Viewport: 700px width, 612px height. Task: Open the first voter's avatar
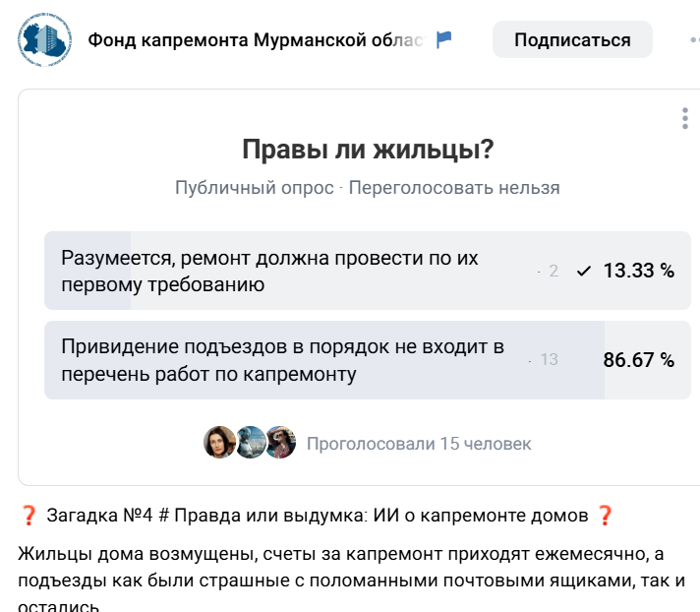coord(218,443)
